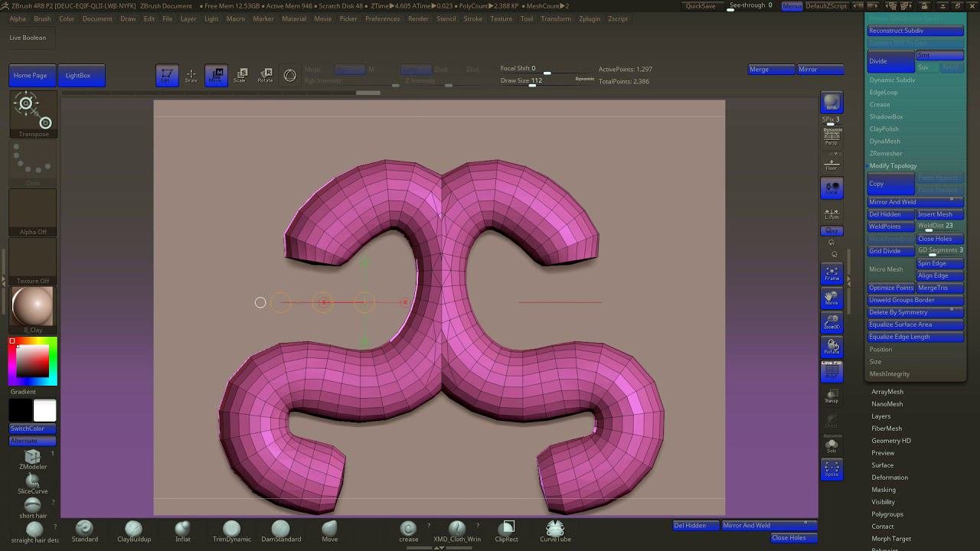980x551 pixels.
Task: Open the Zplugin menu
Action: pos(589,18)
